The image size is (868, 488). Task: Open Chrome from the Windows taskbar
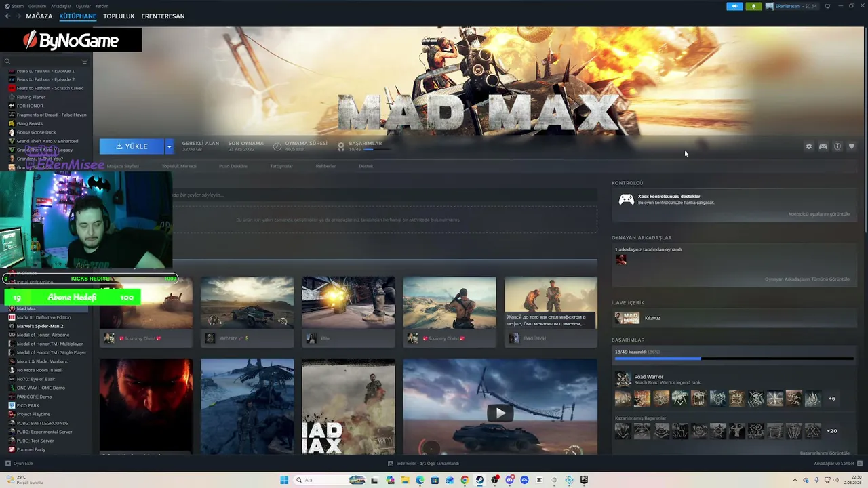click(465, 481)
